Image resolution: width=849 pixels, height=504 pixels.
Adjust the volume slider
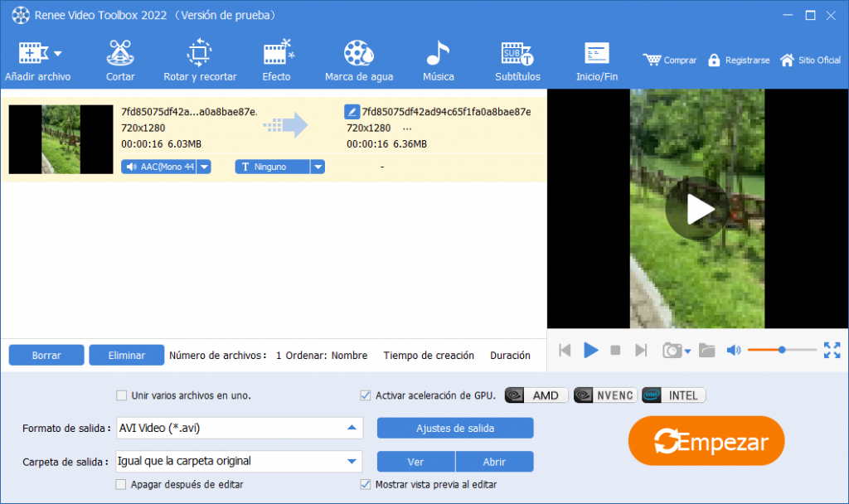[x=781, y=351]
